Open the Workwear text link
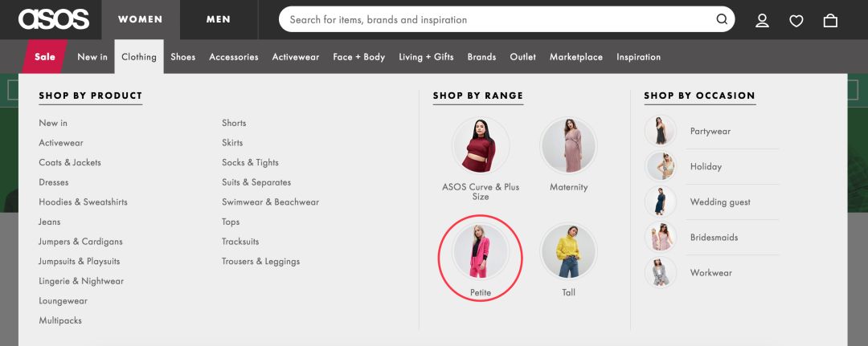This screenshot has height=346, width=868. pyautogui.click(x=710, y=272)
